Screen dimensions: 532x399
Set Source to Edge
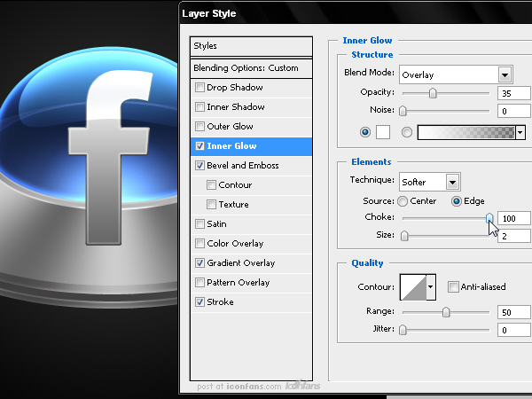click(x=457, y=201)
